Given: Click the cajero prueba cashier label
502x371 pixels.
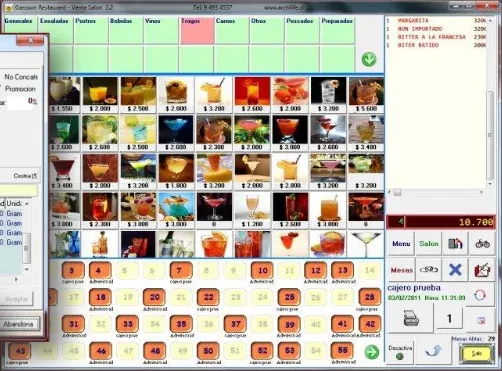Looking at the screenshot, I should 414,287.
